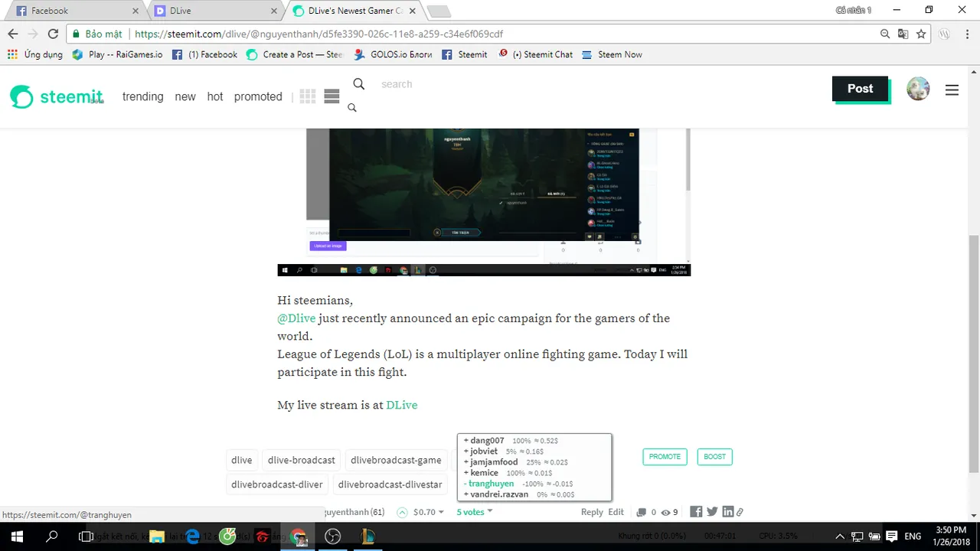Open the Steemit home logo
980x551 pixels.
[57, 97]
